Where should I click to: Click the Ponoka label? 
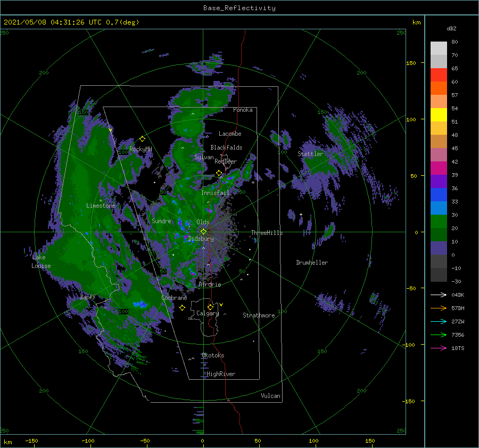[x=243, y=110]
